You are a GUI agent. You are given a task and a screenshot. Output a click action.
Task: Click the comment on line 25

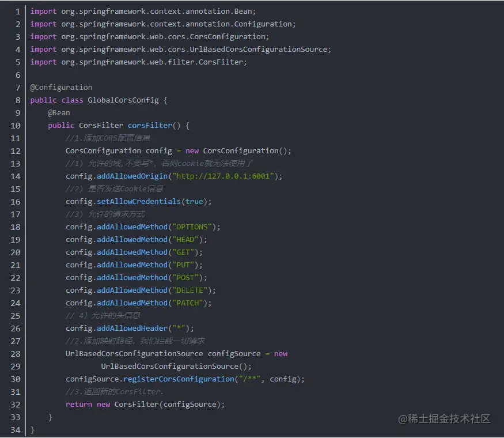[103, 315]
